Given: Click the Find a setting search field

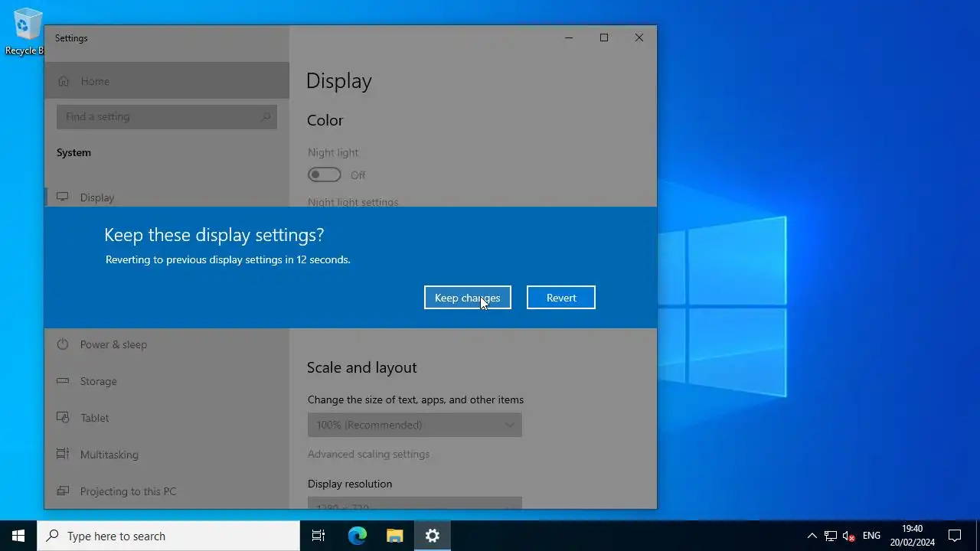Looking at the screenshot, I should coord(166,117).
